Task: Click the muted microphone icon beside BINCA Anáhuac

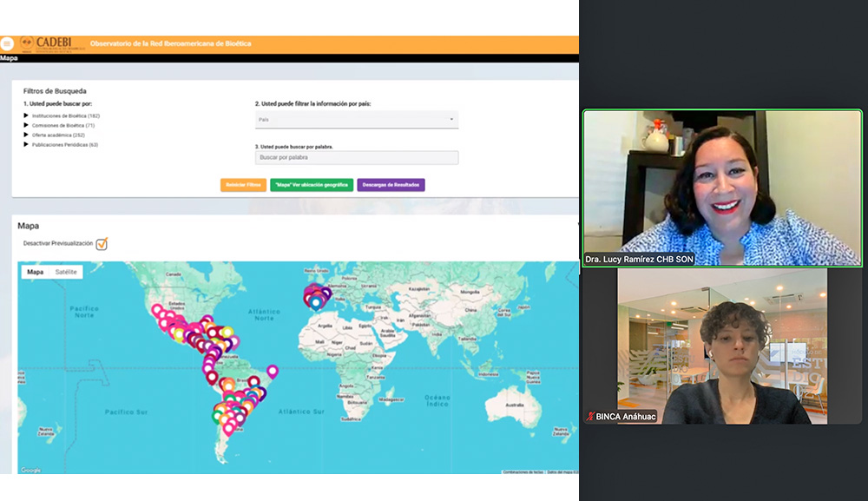Action: click(x=591, y=417)
